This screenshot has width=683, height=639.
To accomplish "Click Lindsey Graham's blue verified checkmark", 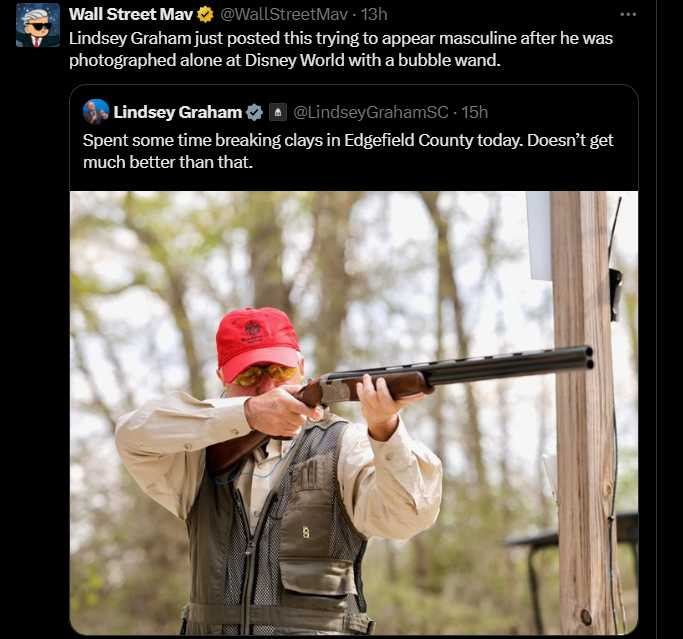I will pyautogui.click(x=255, y=112).
